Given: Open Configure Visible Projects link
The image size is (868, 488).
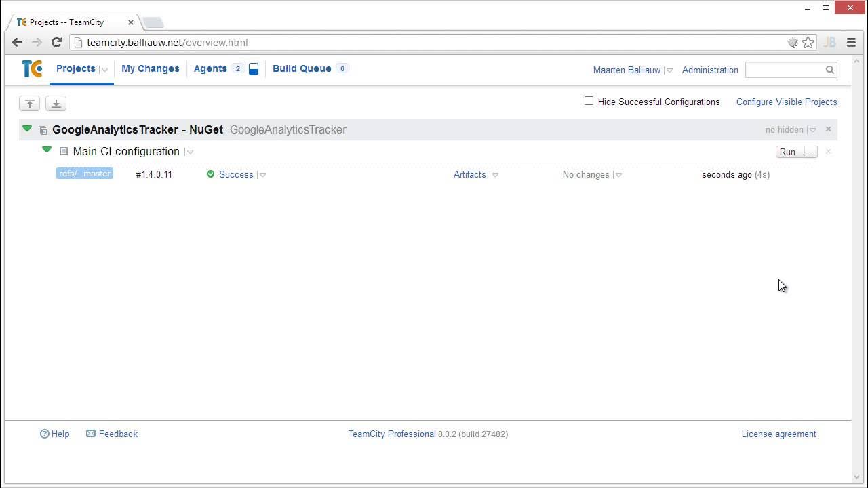Looking at the screenshot, I should coord(787,102).
